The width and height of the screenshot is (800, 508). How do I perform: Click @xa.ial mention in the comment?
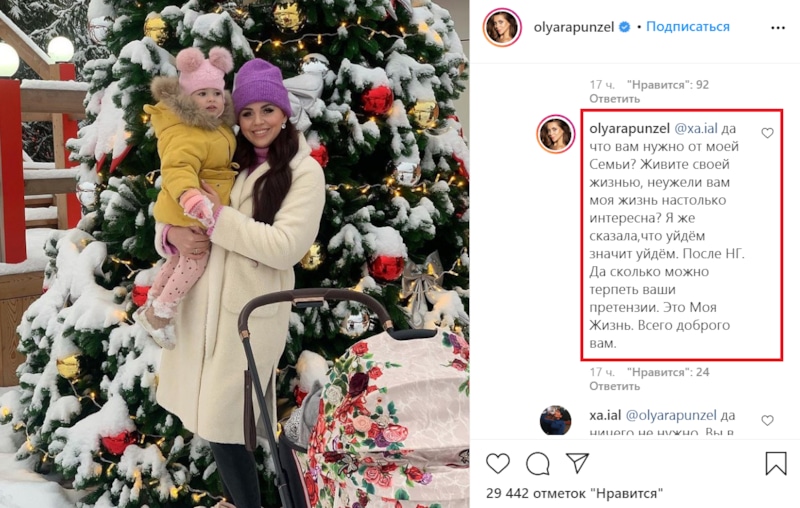click(x=696, y=129)
